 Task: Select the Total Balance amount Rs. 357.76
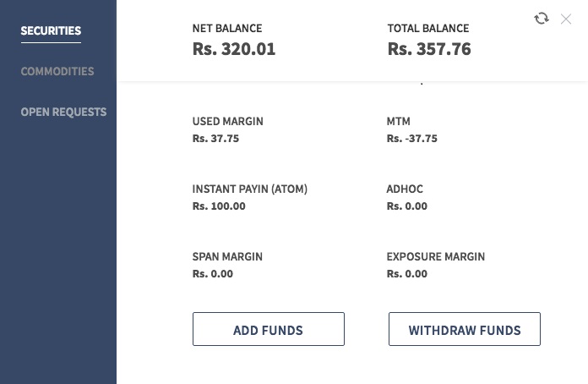(x=429, y=49)
